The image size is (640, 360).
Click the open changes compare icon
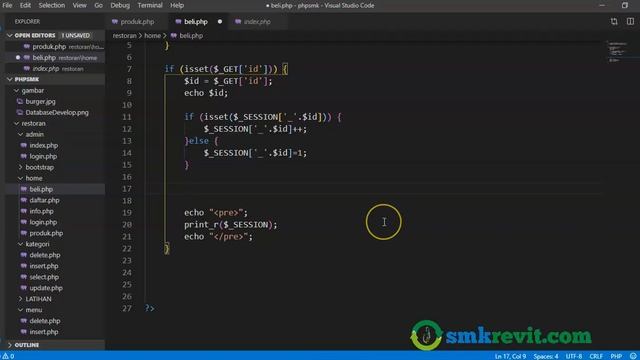click(x=614, y=21)
